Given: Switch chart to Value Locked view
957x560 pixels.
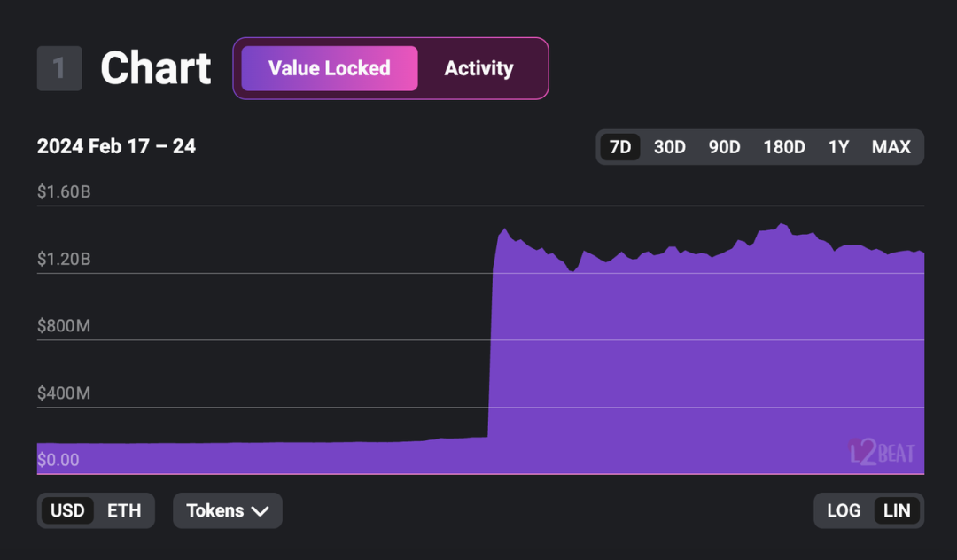Looking at the screenshot, I should click(330, 68).
